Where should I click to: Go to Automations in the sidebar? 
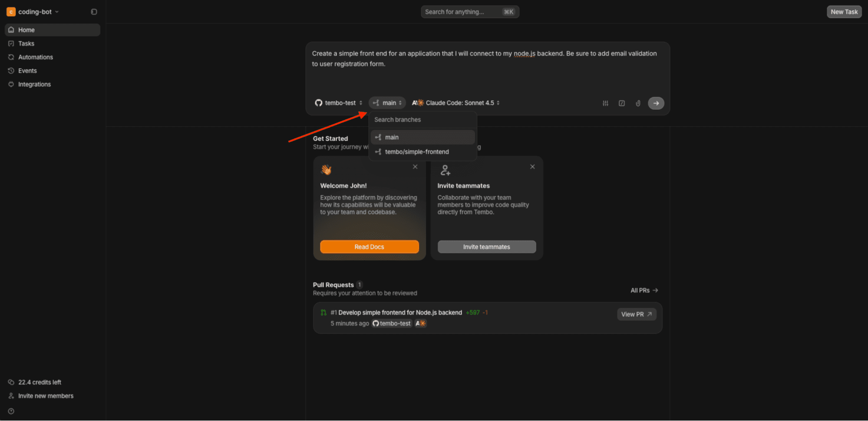click(x=35, y=57)
